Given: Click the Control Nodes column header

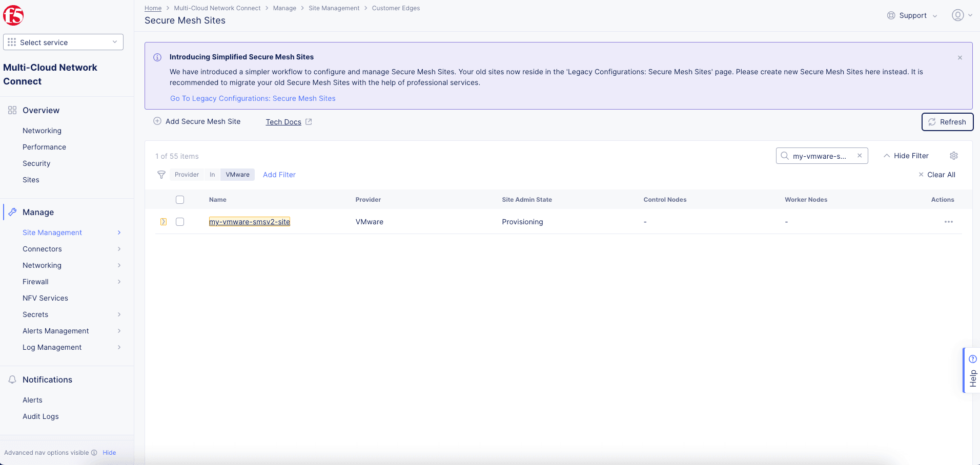Looking at the screenshot, I should (x=665, y=200).
